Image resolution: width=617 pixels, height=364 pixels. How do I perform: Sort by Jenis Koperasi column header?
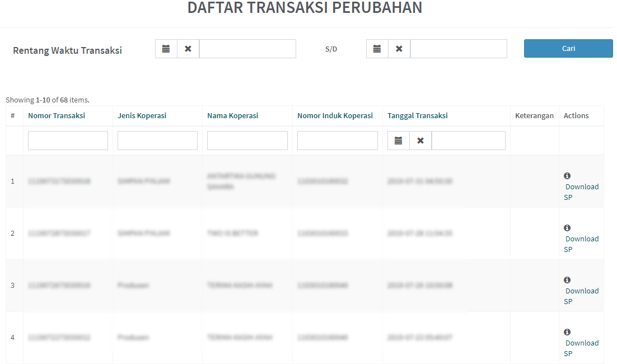[x=142, y=116]
